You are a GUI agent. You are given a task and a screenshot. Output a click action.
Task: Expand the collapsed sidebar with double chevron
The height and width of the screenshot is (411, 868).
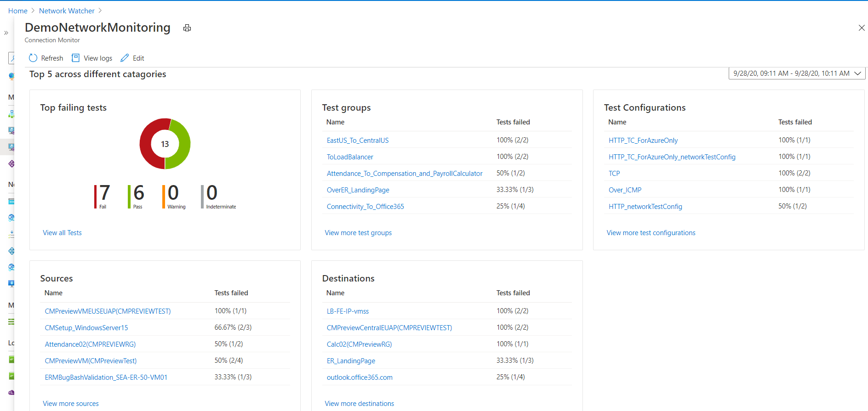coord(6,33)
